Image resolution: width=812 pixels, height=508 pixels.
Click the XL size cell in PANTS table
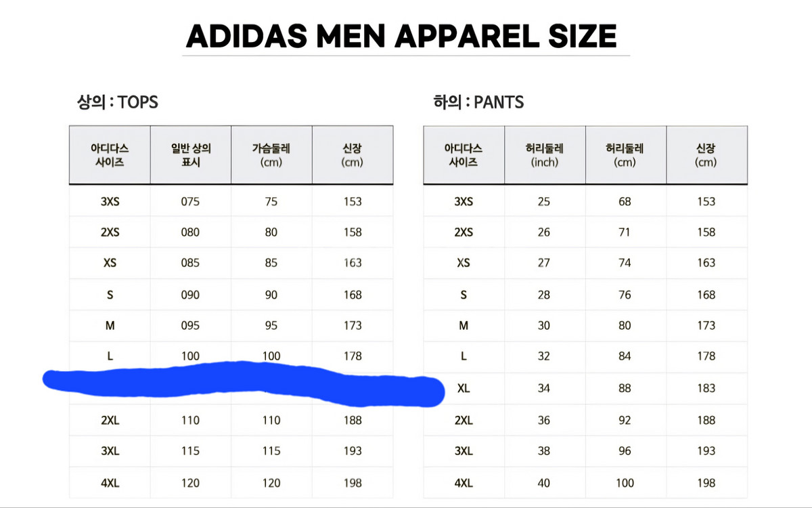click(x=464, y=389)
